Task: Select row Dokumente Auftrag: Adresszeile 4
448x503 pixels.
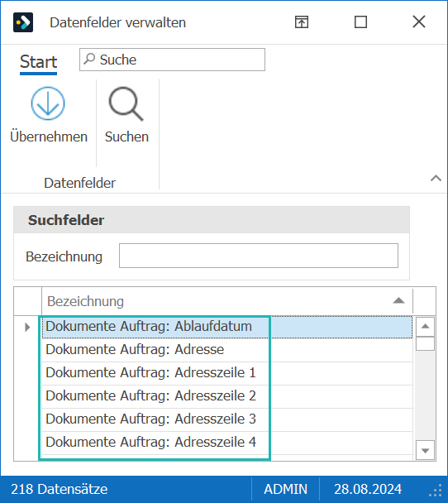Action: tap(227, 443)
